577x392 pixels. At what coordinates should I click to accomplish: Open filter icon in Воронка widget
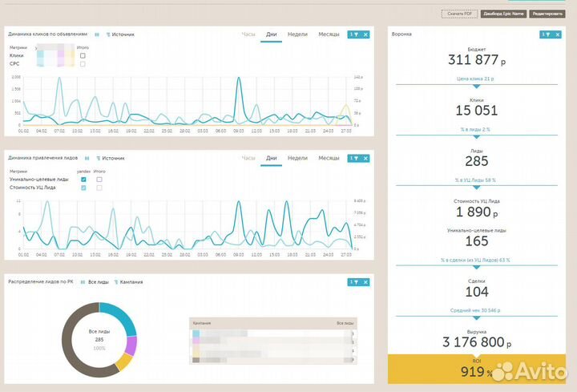click(x=547, y=34)
